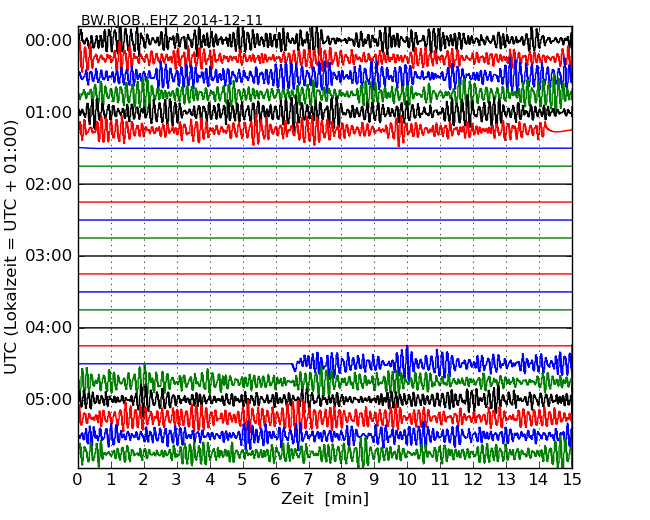Click the flat black trace at 03:00

coord(325,256)
